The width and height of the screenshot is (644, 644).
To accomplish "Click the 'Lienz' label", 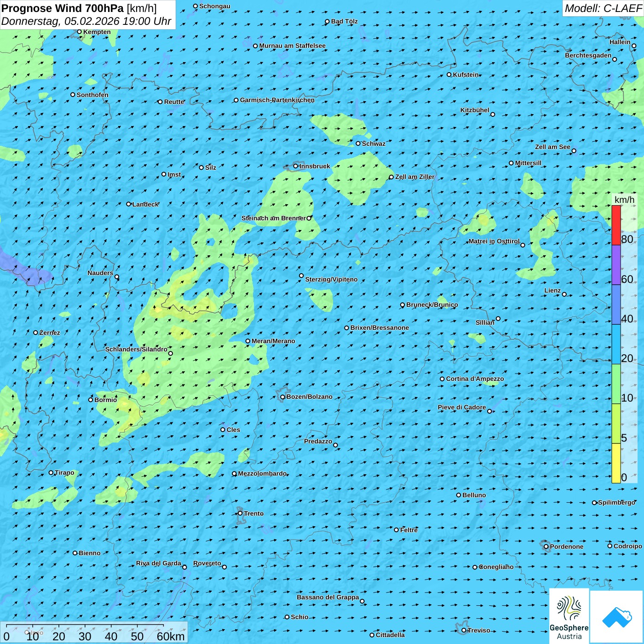I will click(552, 290).
